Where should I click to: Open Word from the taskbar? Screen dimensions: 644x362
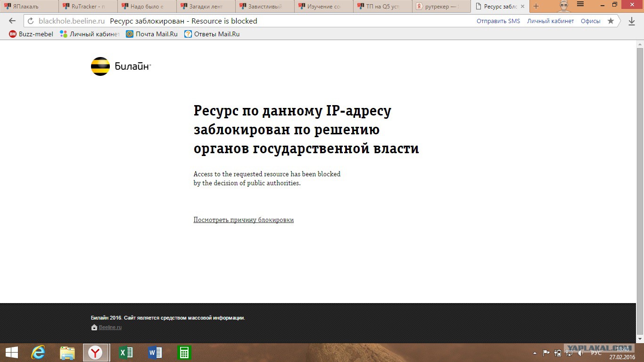point(155,353)
